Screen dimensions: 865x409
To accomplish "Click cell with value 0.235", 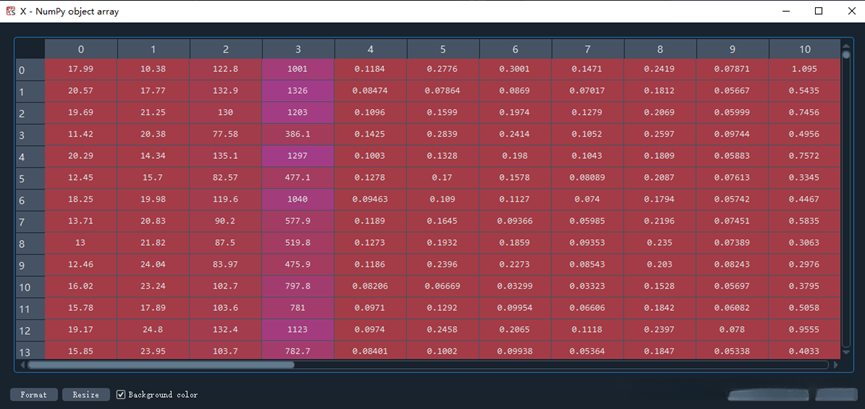I will (660, 242).
